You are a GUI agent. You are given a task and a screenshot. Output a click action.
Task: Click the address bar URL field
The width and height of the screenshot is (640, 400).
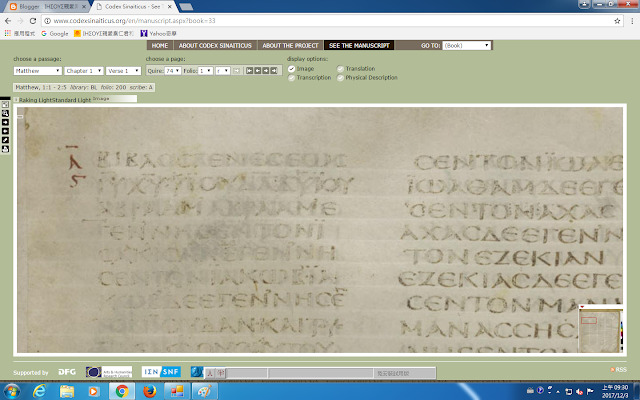(331, 21)
